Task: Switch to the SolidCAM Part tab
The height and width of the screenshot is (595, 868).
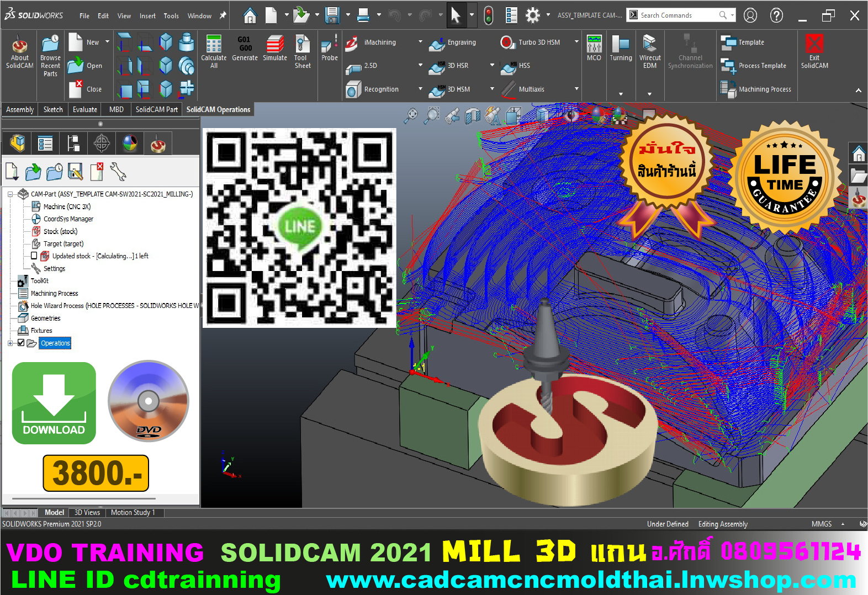Action: [x=156, y=109]
